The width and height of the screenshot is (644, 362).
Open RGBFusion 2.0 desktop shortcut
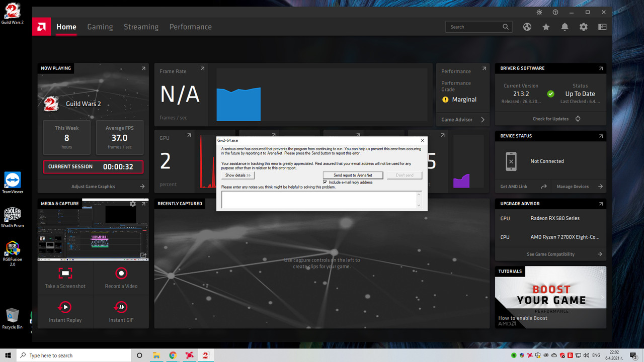click(12, 253)
